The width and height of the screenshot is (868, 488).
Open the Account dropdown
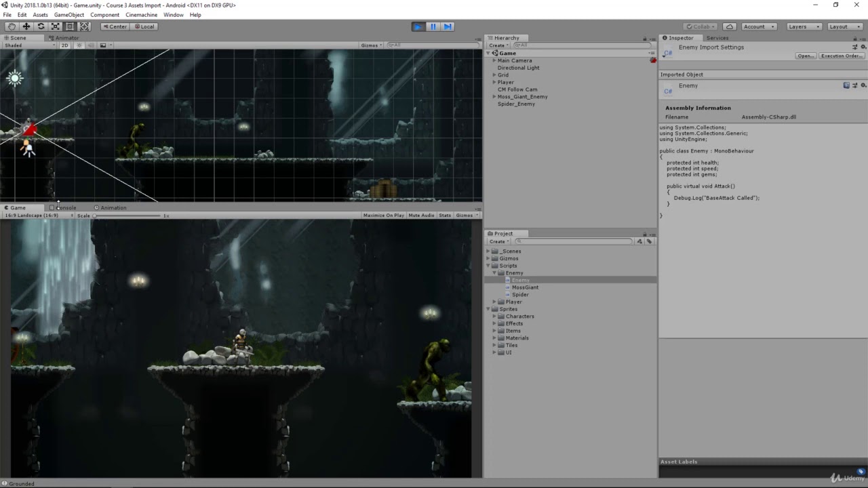point(758,26)
